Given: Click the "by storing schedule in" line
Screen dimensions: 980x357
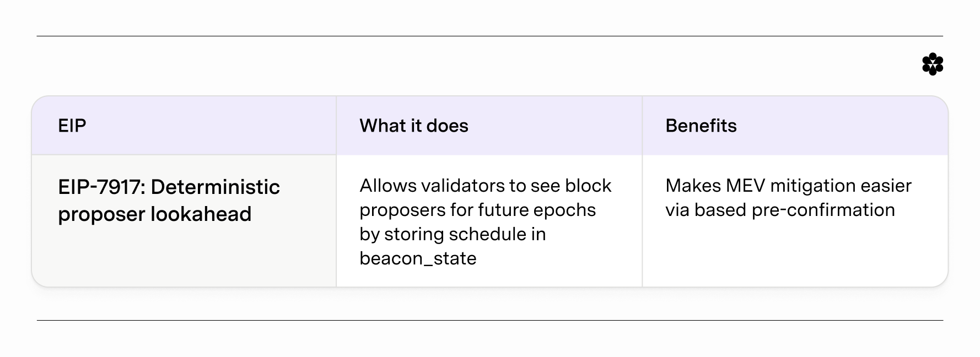Looking at the screenshot, I should tap(453, 234).
